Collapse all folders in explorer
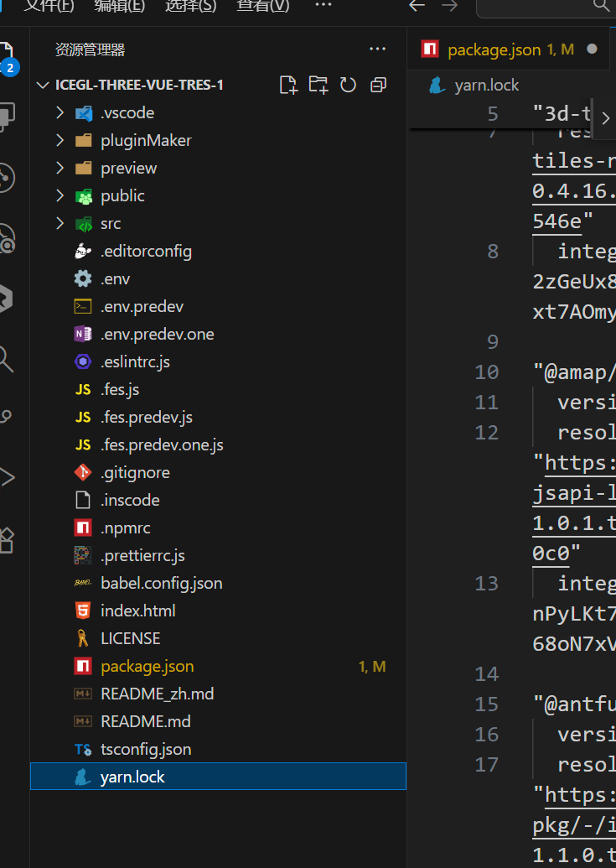Image resolution: width=616 pixels, height=868 pixels. 378,85
